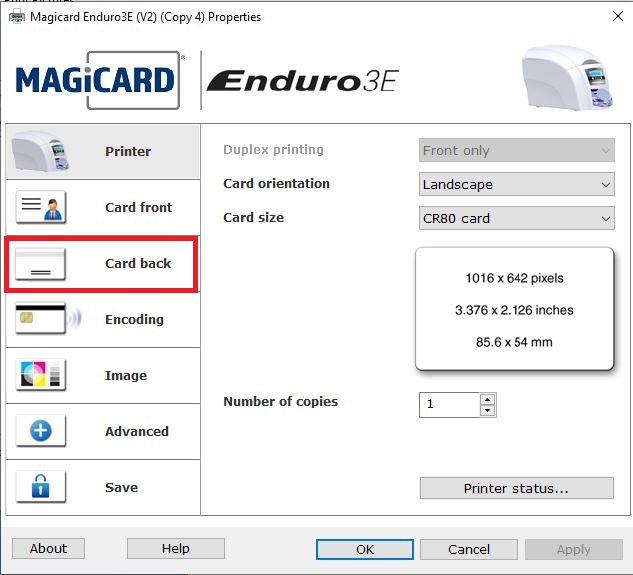Click the Enduro3E printer picture in header

pyautogui.click(x=566, y=78)
